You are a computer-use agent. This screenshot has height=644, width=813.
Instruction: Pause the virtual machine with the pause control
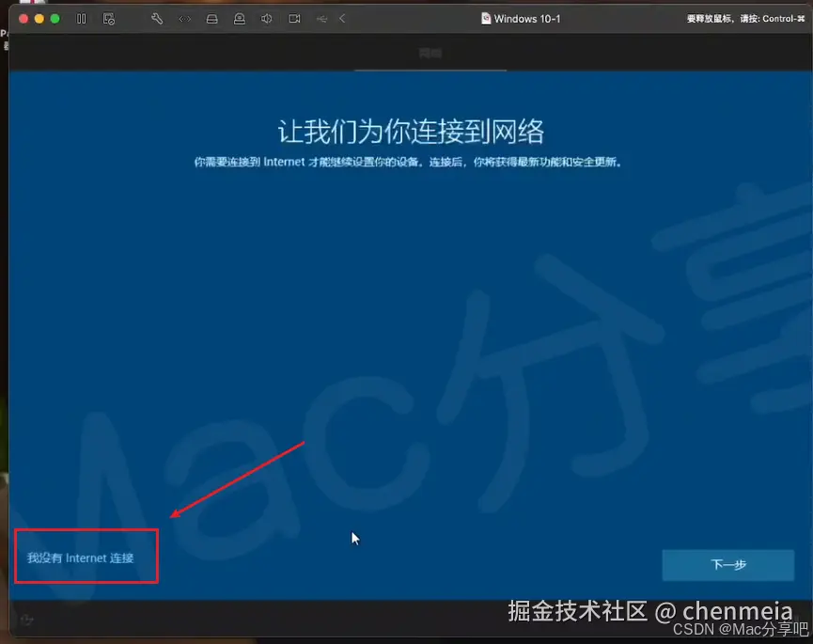(x=81, y=19)
